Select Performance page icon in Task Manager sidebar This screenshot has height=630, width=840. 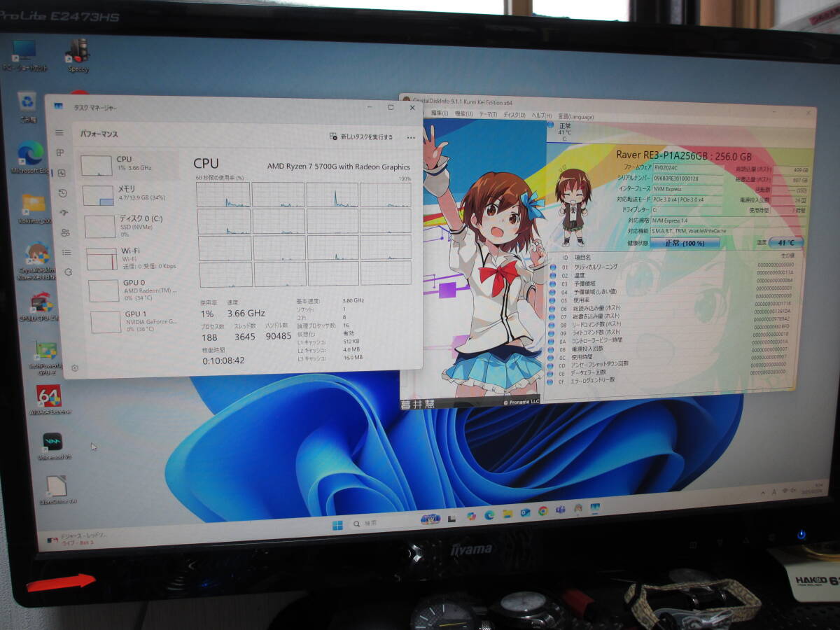pos(62,173)
